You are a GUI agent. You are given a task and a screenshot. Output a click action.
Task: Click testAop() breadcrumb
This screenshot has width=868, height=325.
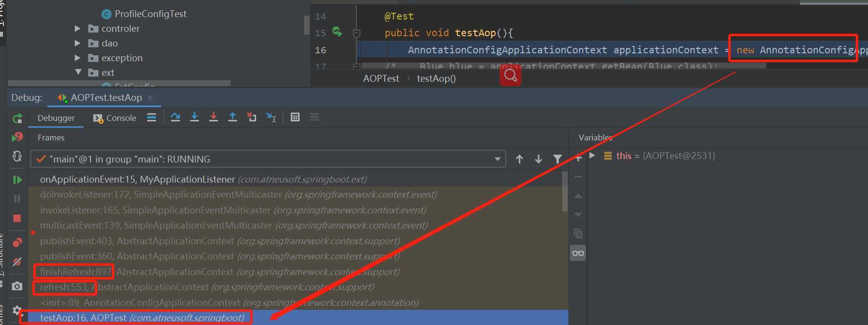coord(436,78)
